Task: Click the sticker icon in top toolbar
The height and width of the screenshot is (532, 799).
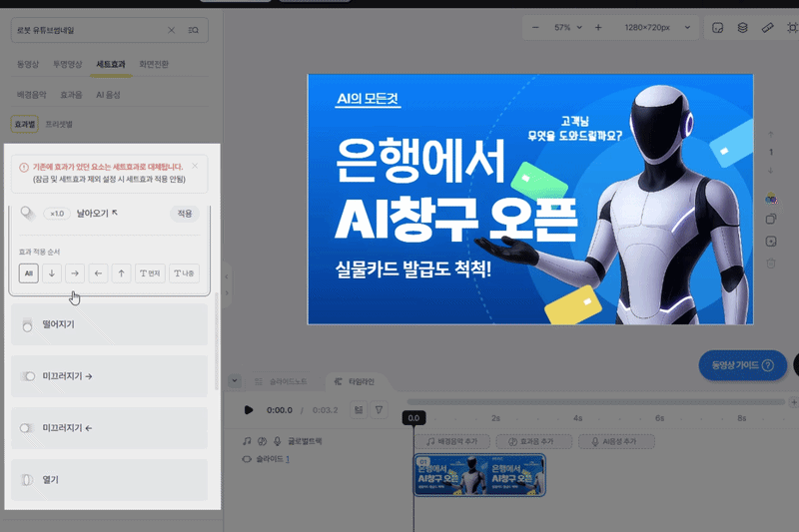Action: coord(717,28)
